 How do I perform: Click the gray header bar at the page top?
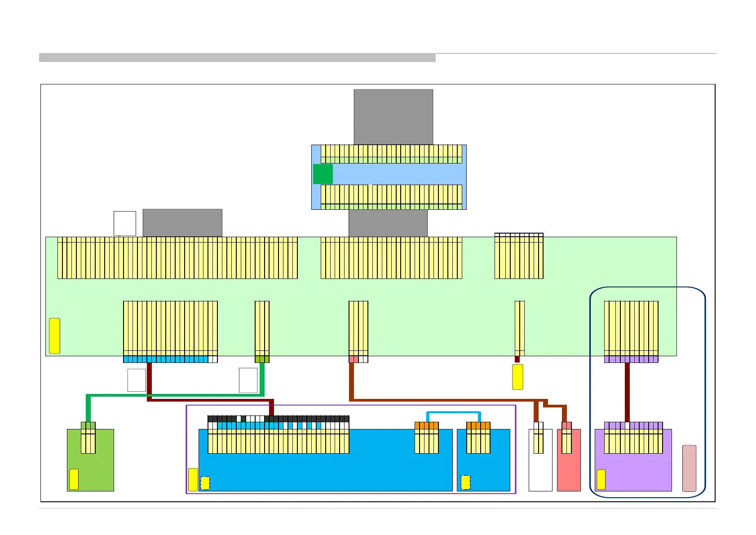[237, 57]
